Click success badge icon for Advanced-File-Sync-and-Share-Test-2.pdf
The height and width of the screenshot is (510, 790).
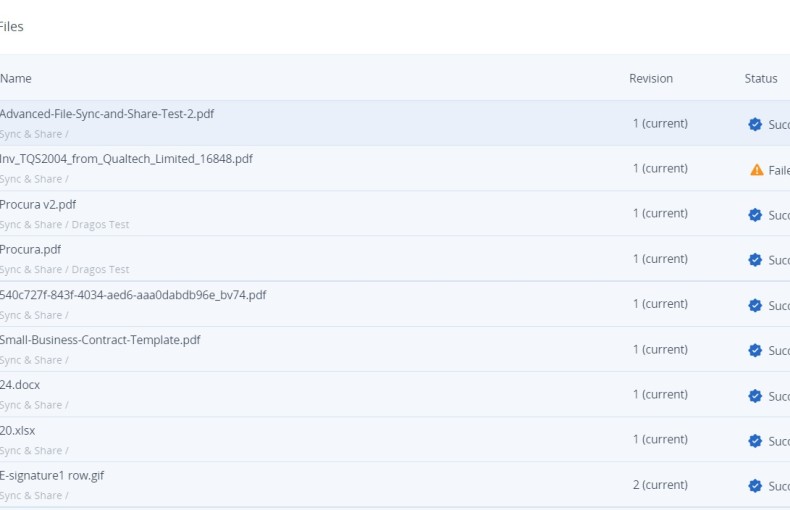755,125
